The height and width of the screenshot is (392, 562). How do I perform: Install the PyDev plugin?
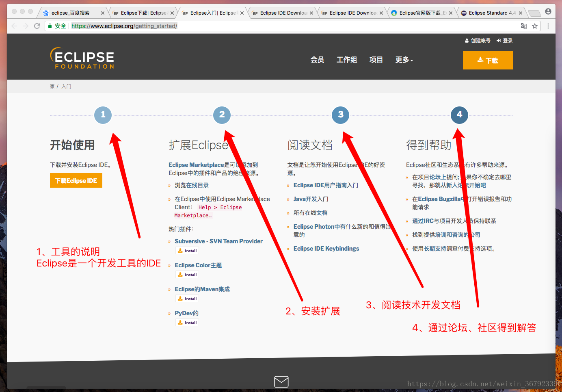187,323
